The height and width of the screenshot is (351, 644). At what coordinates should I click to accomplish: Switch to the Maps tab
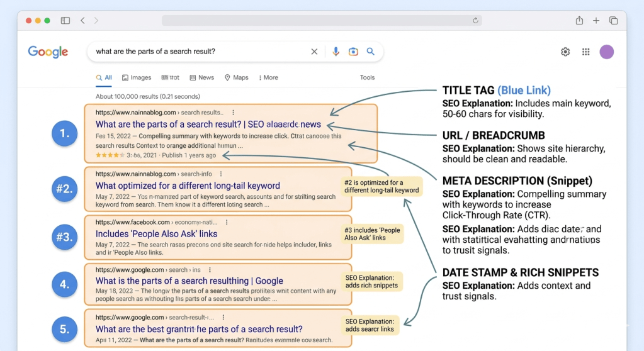(237, 77)
